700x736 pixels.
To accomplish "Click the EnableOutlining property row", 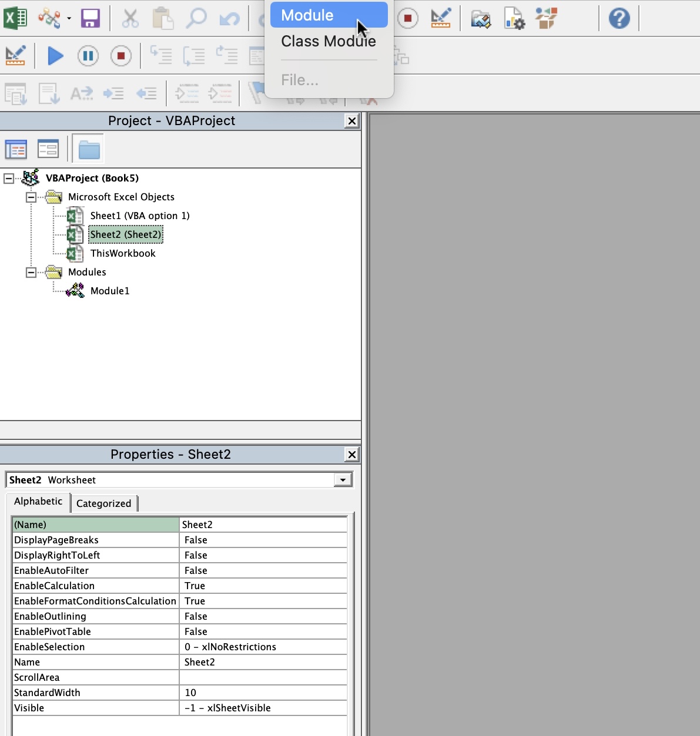I will (179, 616).
